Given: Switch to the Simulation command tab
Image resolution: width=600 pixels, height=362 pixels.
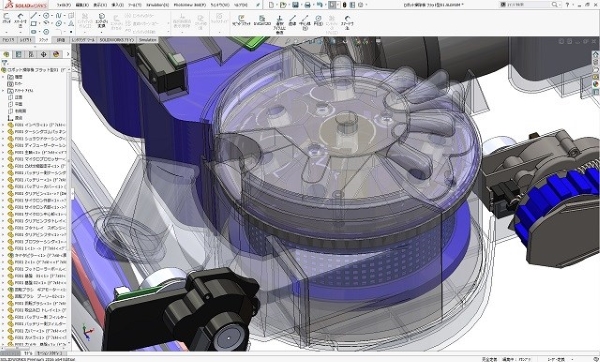Looking at the screenshot, I should coord(148,40).
